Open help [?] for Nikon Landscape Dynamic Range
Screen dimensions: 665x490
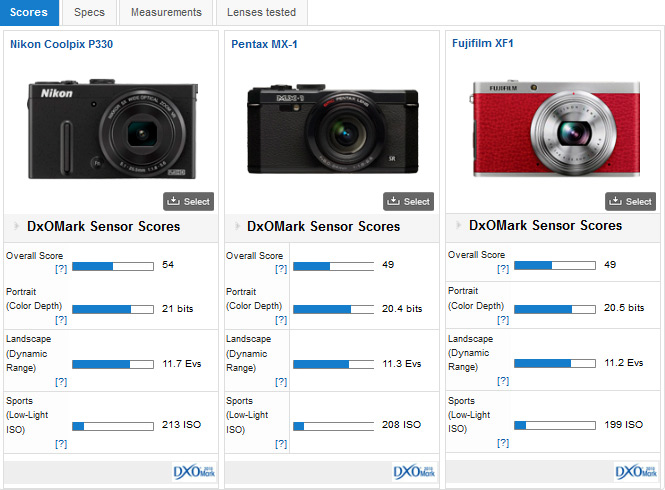[x=61, y=382]
